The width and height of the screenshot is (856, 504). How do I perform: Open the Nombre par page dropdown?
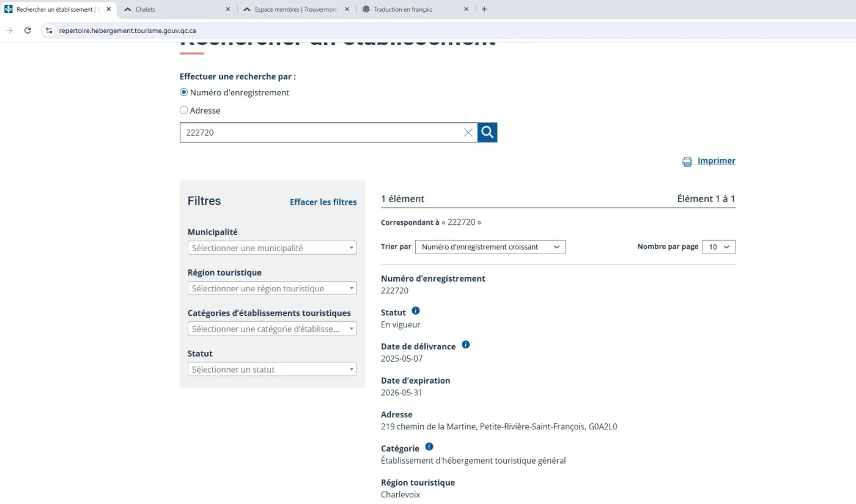718,247
